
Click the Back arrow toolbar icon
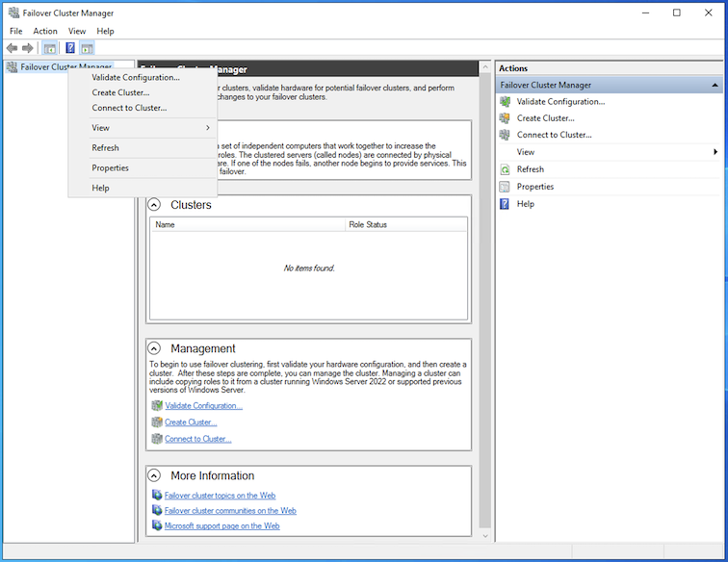[x=13, y=48]
